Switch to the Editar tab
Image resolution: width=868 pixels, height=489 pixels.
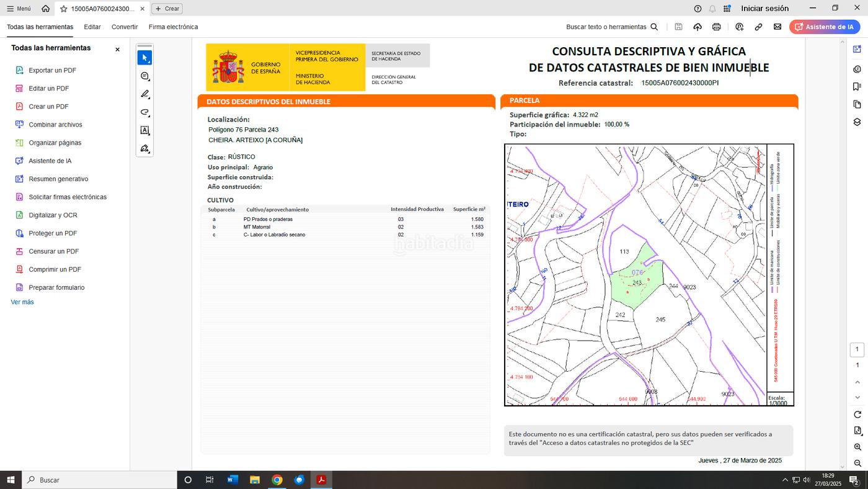(x=92, y=27)
